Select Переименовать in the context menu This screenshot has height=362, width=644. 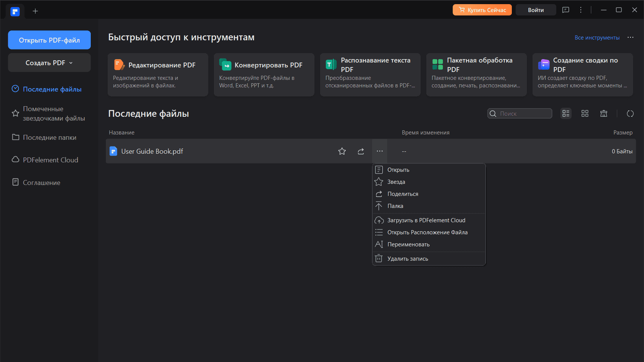(x=409, y=244)
